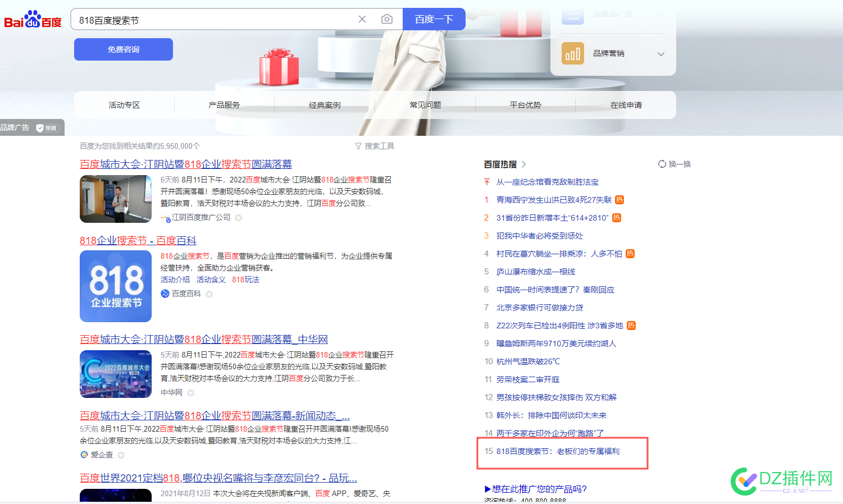Expand dropdown arrow next to 中华网
Viewport: 843px width, 504px height.
(191, 393)
